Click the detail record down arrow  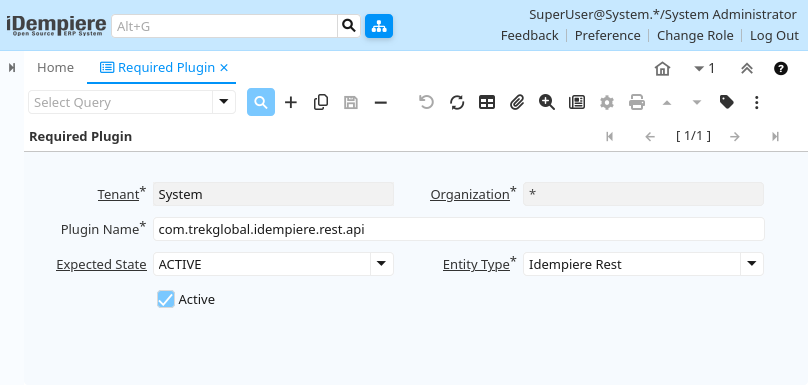(x=697, y=103)
